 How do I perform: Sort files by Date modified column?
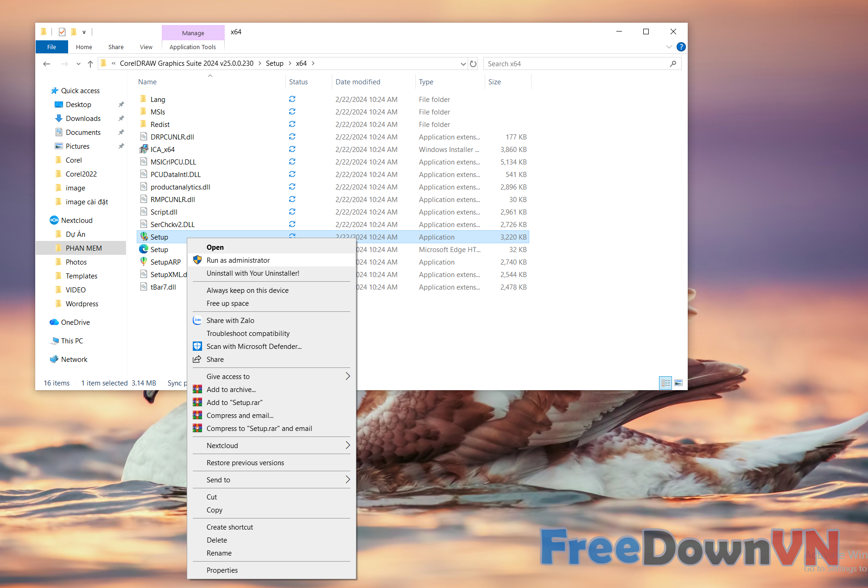point(358,82)
